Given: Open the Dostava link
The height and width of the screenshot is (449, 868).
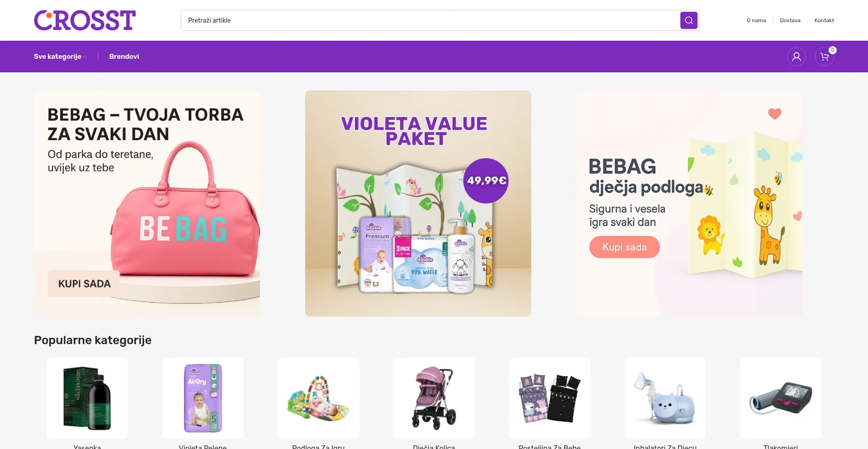Looking at the screenshot, I should point(790,20).
